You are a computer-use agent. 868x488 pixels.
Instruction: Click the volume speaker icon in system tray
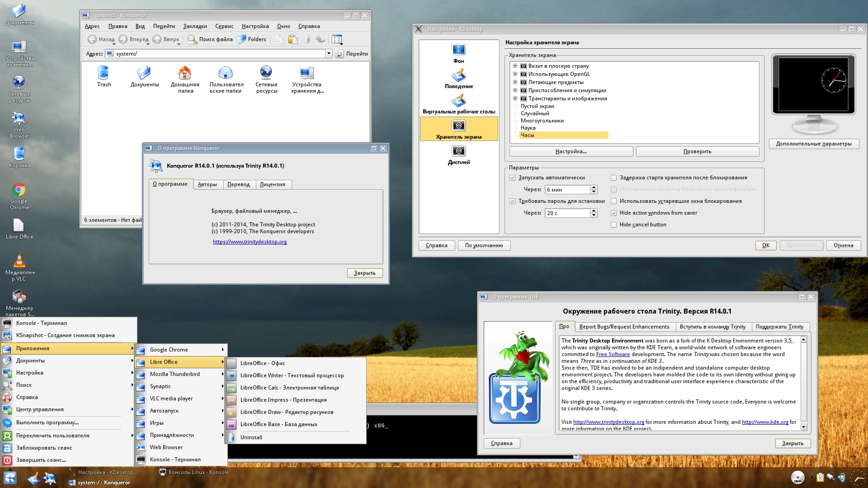tap(841, 478)
